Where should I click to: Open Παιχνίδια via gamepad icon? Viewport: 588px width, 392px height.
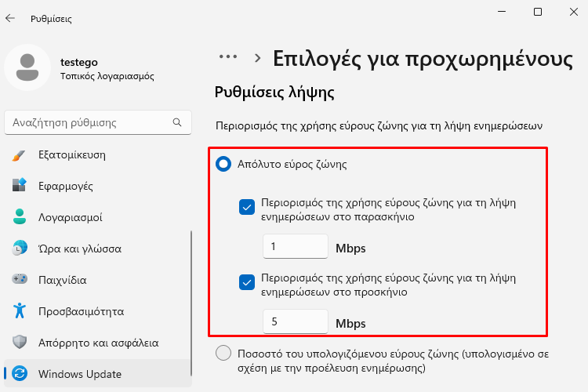(20, 279)
